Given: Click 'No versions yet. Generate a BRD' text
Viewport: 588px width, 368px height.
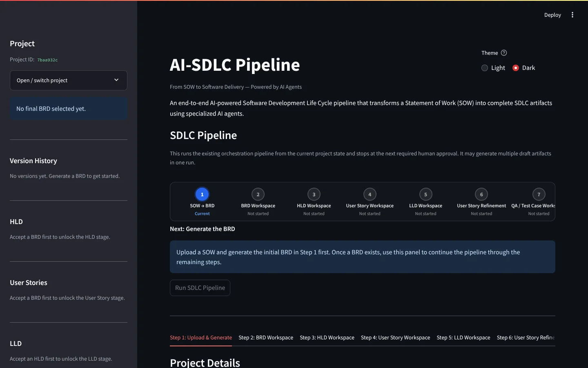Looking at the screenshot, I should 65,176.
